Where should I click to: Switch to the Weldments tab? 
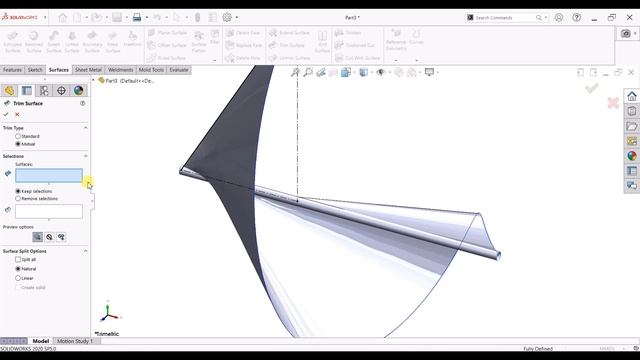tap(120, 70)
